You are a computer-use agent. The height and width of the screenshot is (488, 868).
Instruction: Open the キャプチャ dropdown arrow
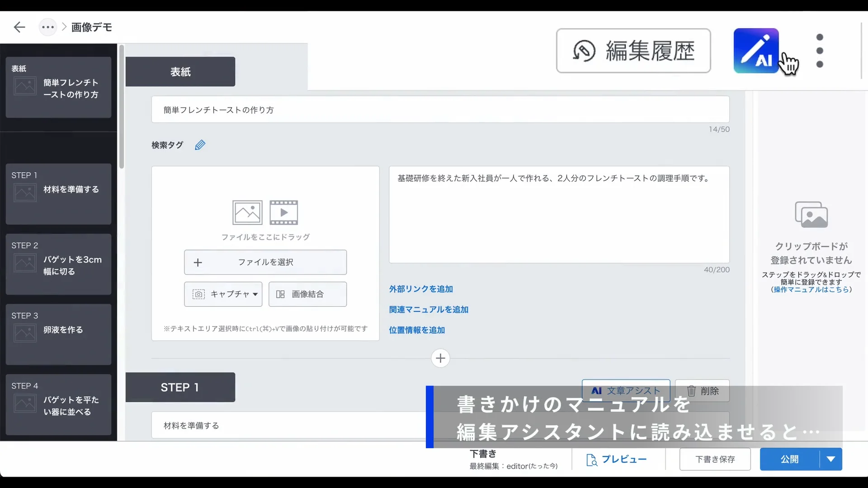tap(255, 294)
